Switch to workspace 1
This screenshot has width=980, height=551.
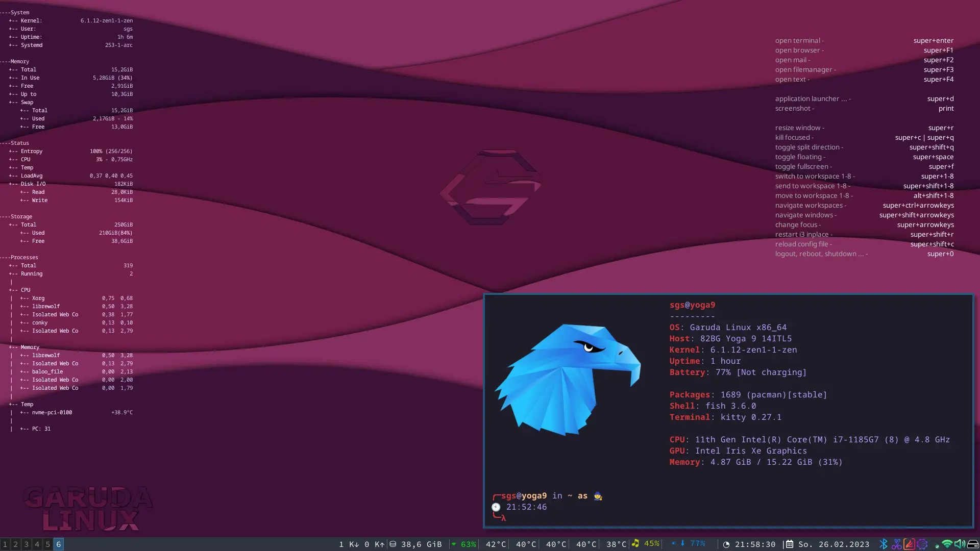point(5,544)
